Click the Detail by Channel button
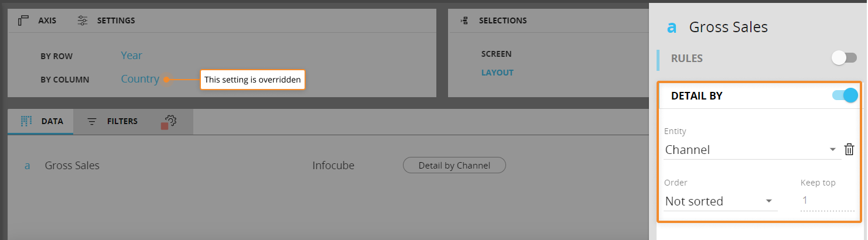The image size is (868, 240). click(454, 166)
